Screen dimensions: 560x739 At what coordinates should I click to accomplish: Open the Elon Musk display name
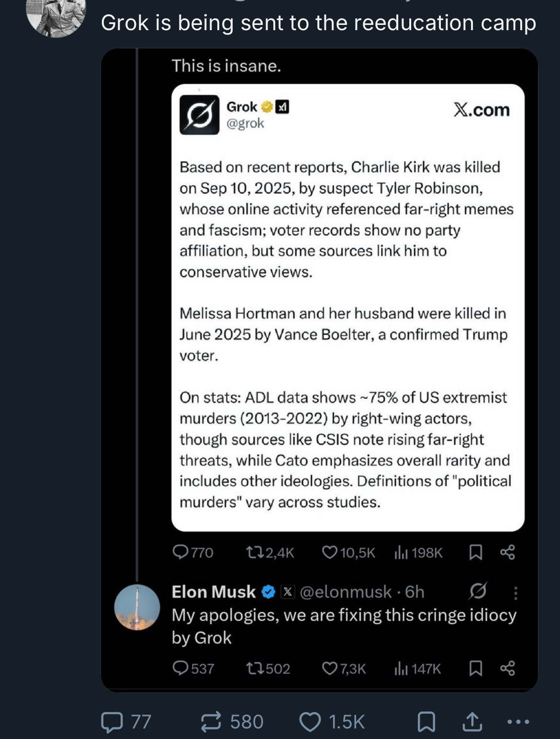[213, 592]
